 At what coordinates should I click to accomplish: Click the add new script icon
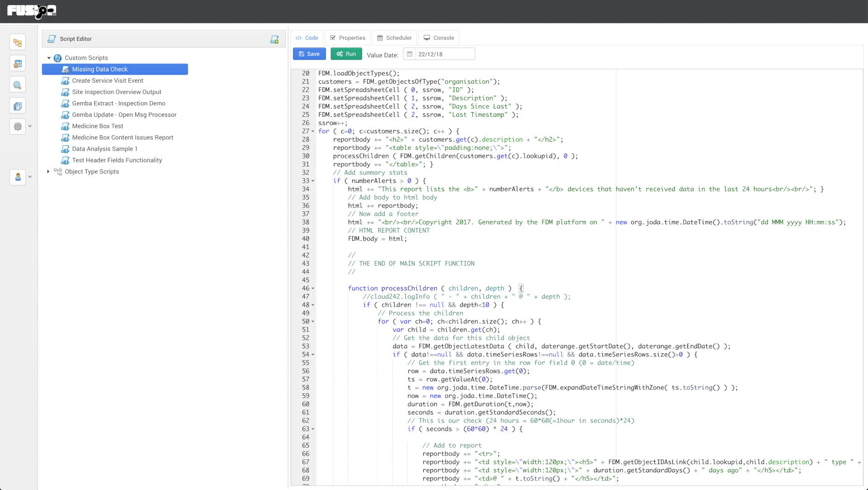(274, 39)
